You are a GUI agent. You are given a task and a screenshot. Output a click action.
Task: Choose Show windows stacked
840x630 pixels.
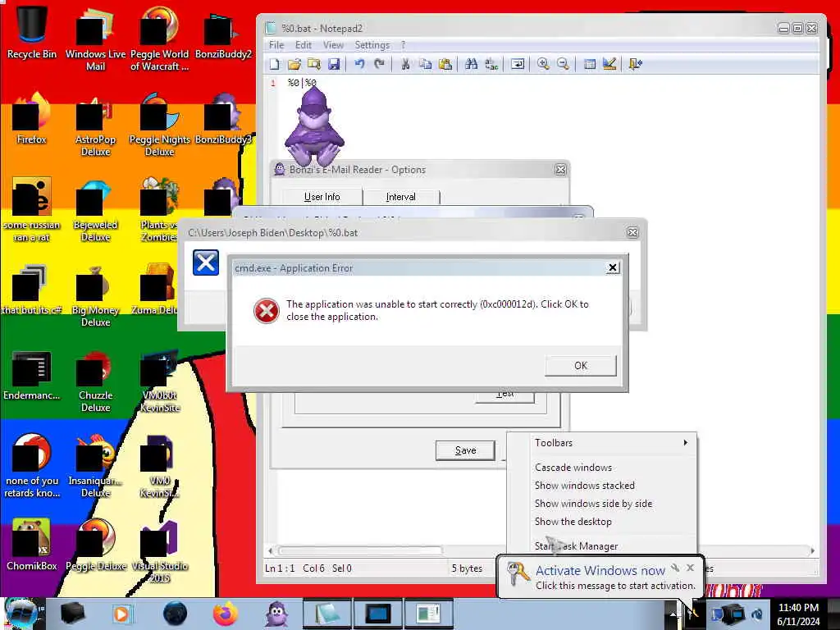(584, 486)
